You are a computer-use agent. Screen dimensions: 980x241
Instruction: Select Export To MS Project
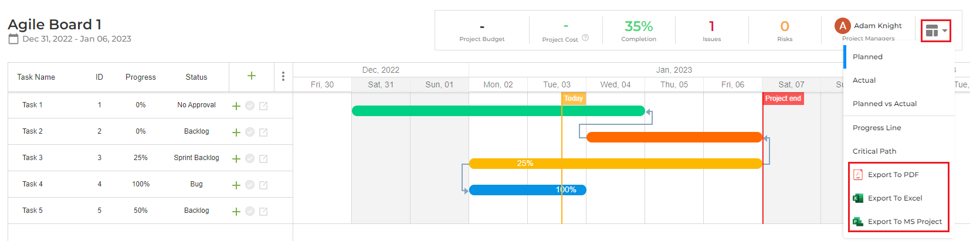898,222
